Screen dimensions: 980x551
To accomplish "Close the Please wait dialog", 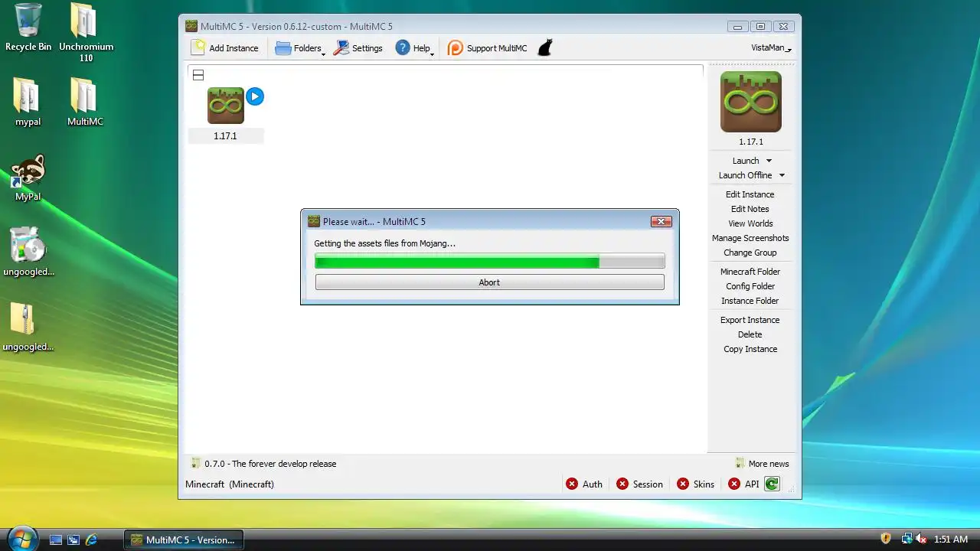I will pyautogui.click(x=661, y=221).
